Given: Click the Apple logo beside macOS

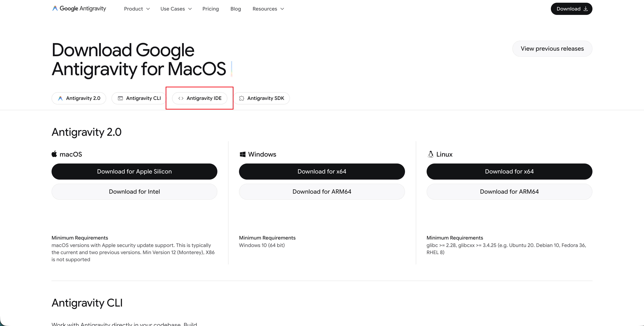Looking at the screenshot, I should click(54, 154).
